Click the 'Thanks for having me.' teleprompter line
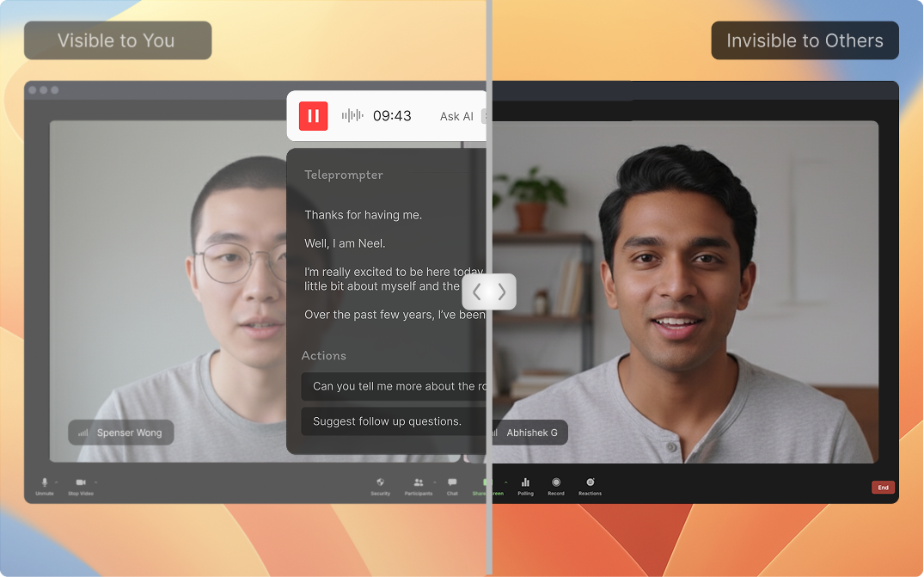The image size is (924, 577). [363, 215]
